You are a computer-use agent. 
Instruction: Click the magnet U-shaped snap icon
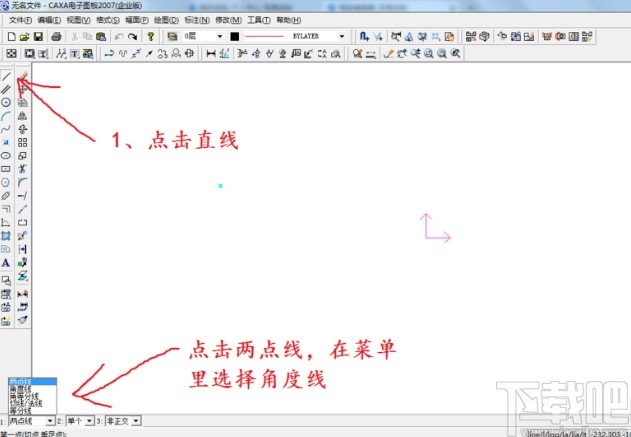coord(364,37)
